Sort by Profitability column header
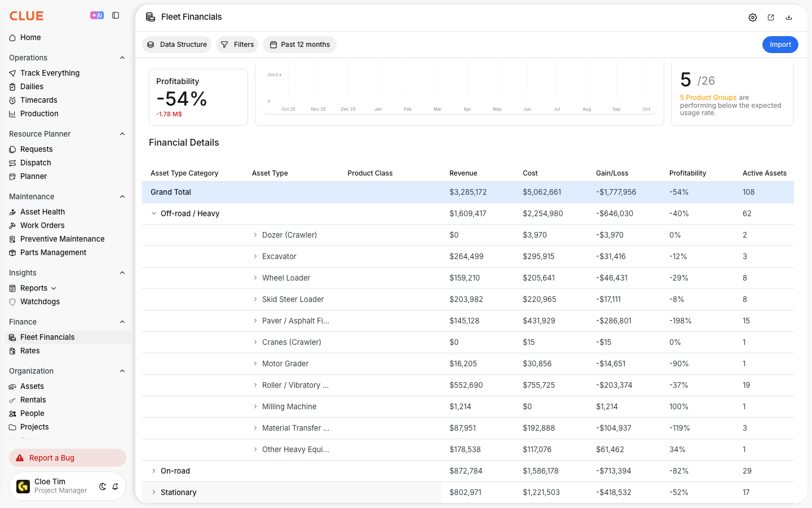The height and width of the screenshot is (508, 812). click(687, 173)
